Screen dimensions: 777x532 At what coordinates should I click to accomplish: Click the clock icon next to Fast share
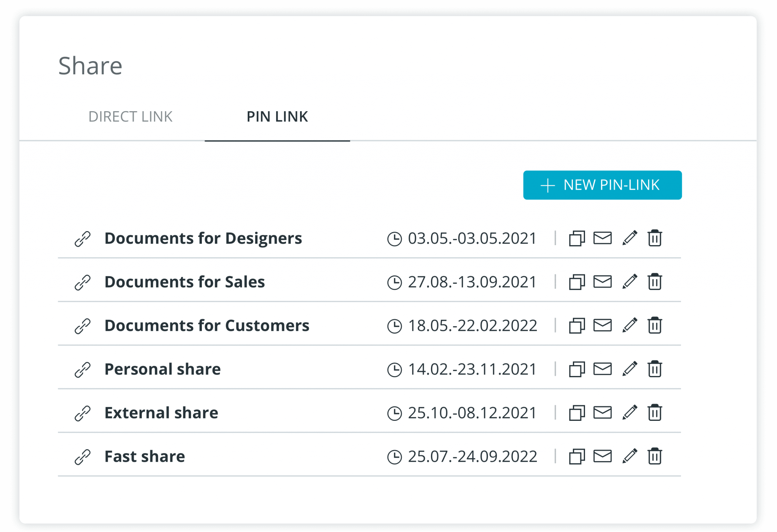[x=395, y=456]
